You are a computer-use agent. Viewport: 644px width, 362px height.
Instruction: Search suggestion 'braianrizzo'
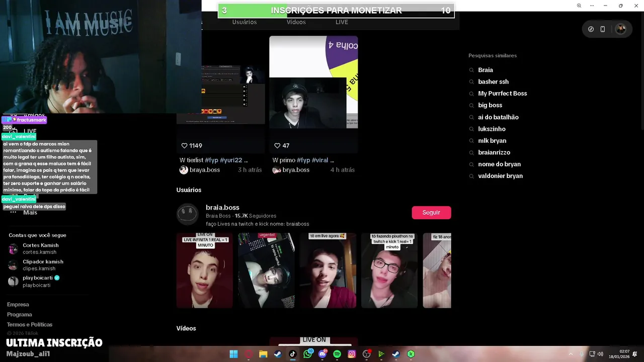[494, 152]
